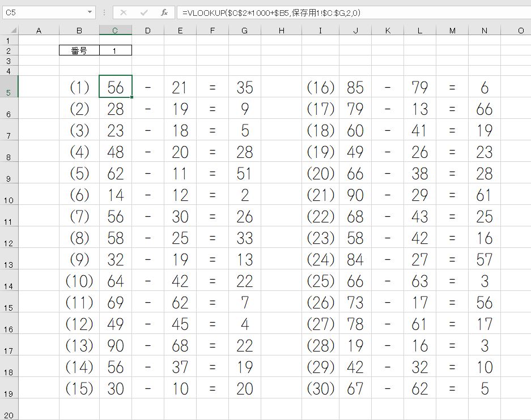The image size is (531, 420).
Task: Click subtrahend 61 in problem (27) row
Action: point(419,324)
